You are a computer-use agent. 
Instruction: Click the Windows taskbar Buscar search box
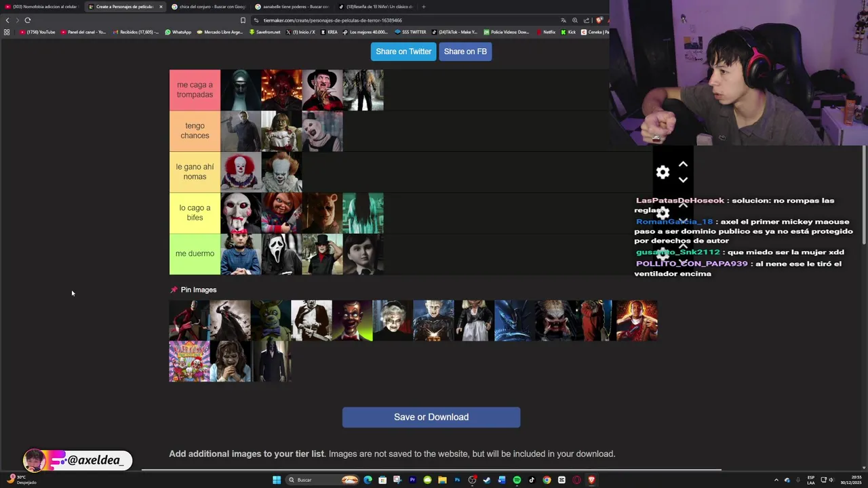[x=322, y=480]
